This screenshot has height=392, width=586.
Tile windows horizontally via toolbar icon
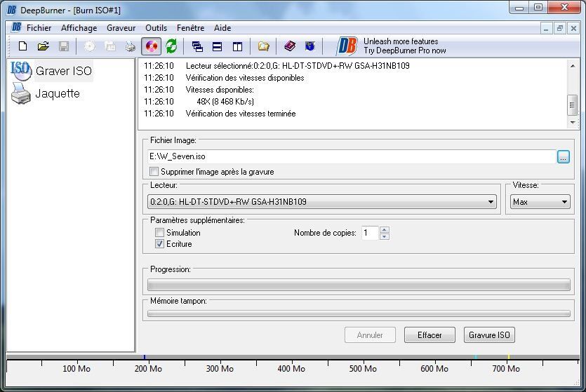coord(217,46)
